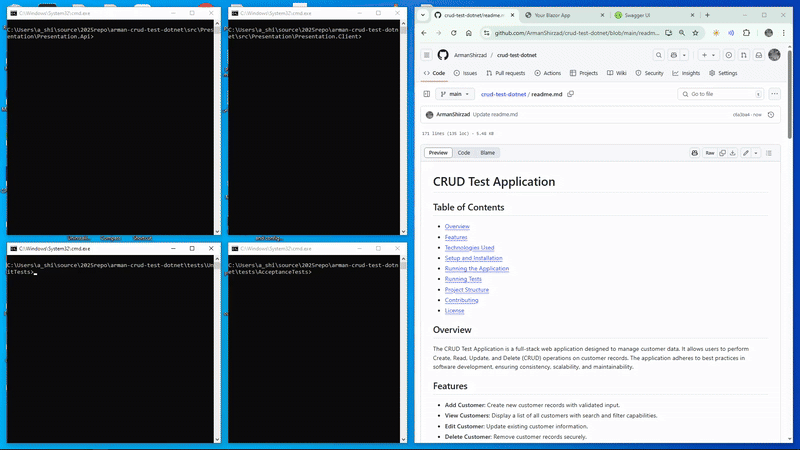Open the more file actions ellipsis menu
This screenshot has width=800, height=450.
[x=774, y=94]
